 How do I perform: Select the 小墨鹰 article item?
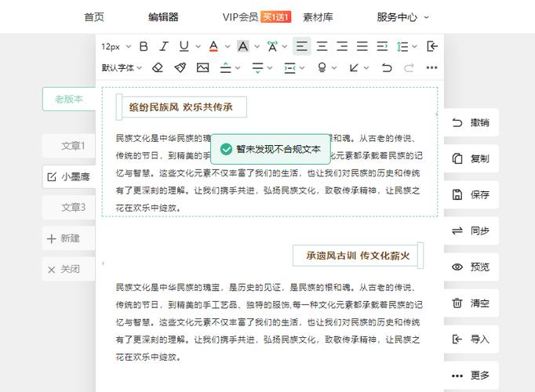coord(69,176)
